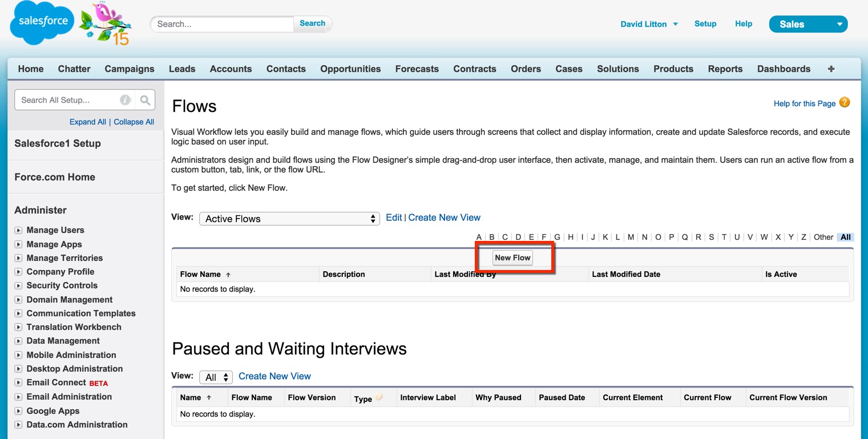Go to the Opportunities tab
The width and height of the screenshot is (868, 439).
point(350,69)
